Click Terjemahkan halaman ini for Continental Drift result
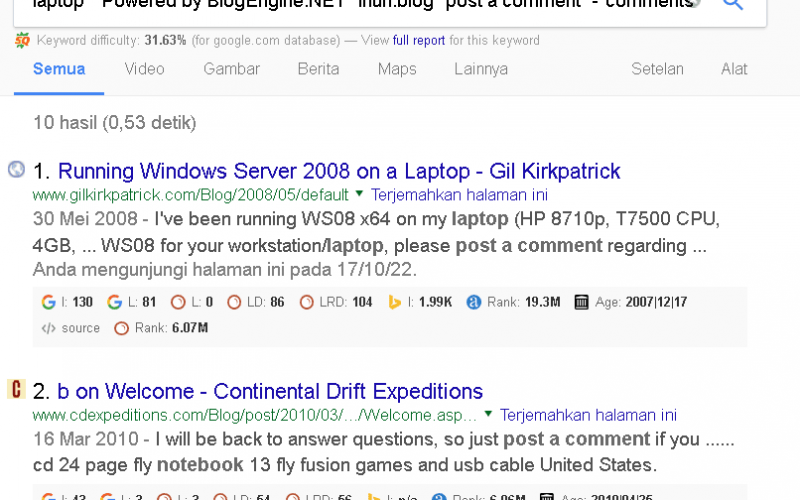The image size is (800, 500). (588, 415)
